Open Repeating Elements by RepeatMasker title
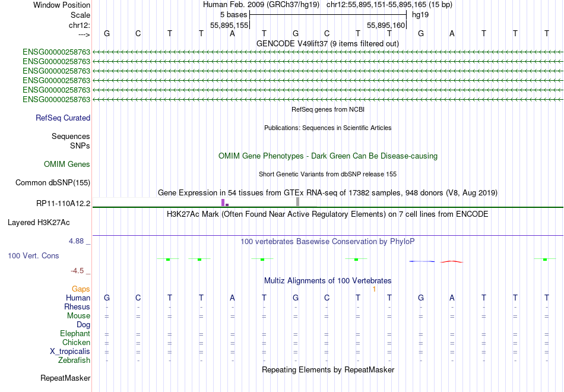The width and height of the screenshot is (564, 392). [x=328, y=369]
